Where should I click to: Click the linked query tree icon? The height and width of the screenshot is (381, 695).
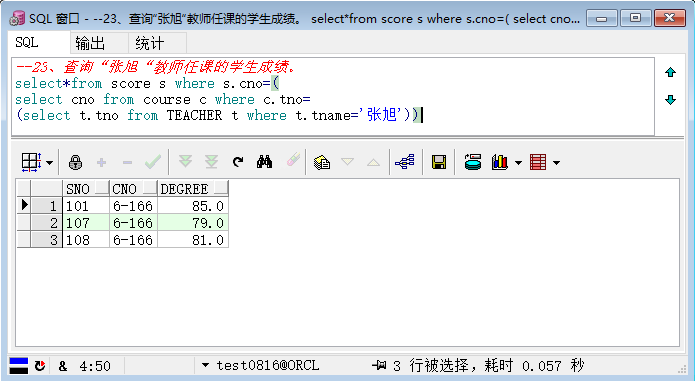click(x=405, y=162)
